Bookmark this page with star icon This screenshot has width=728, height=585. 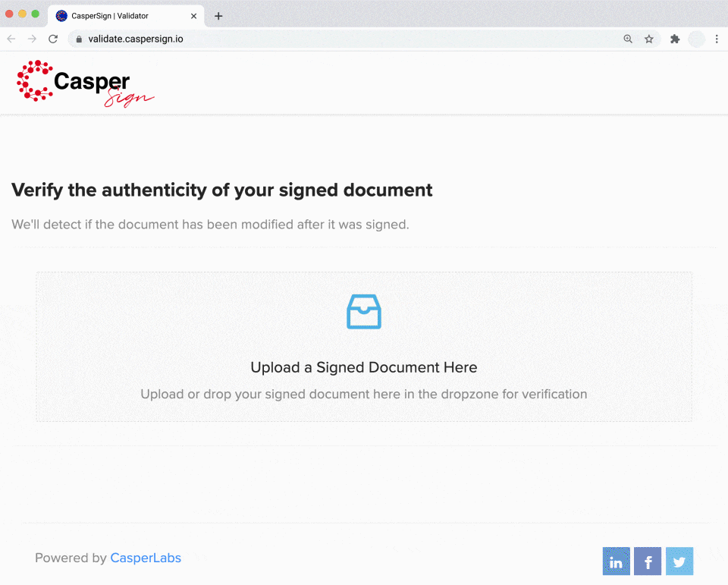649,39
